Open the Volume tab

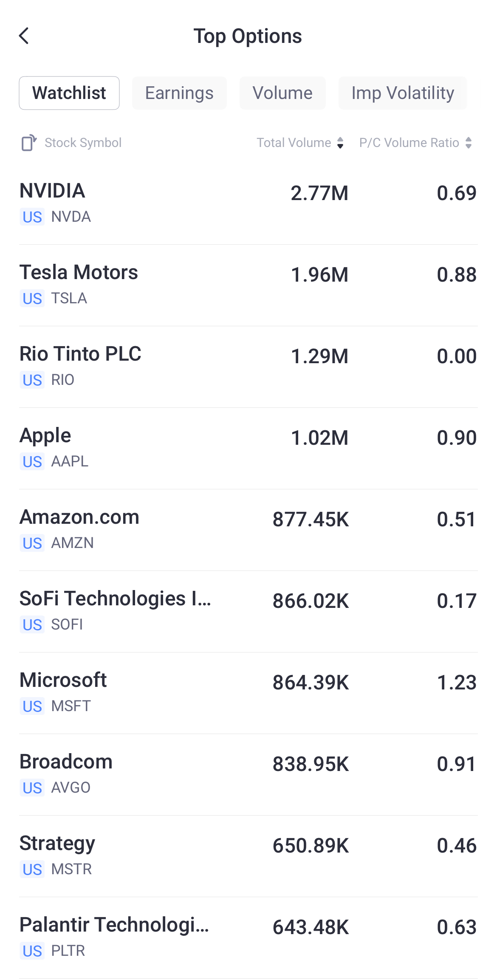282,93
